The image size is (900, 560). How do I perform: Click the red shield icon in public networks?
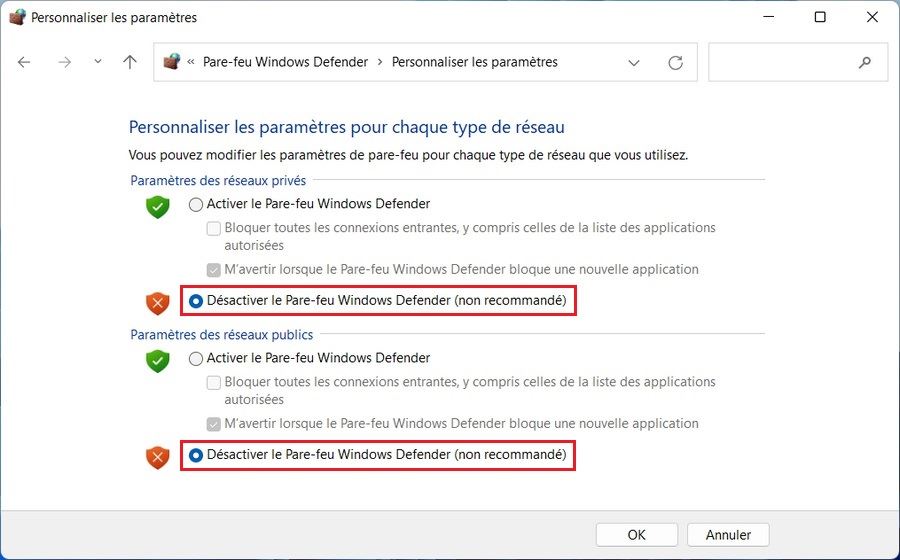coord(157,457)
